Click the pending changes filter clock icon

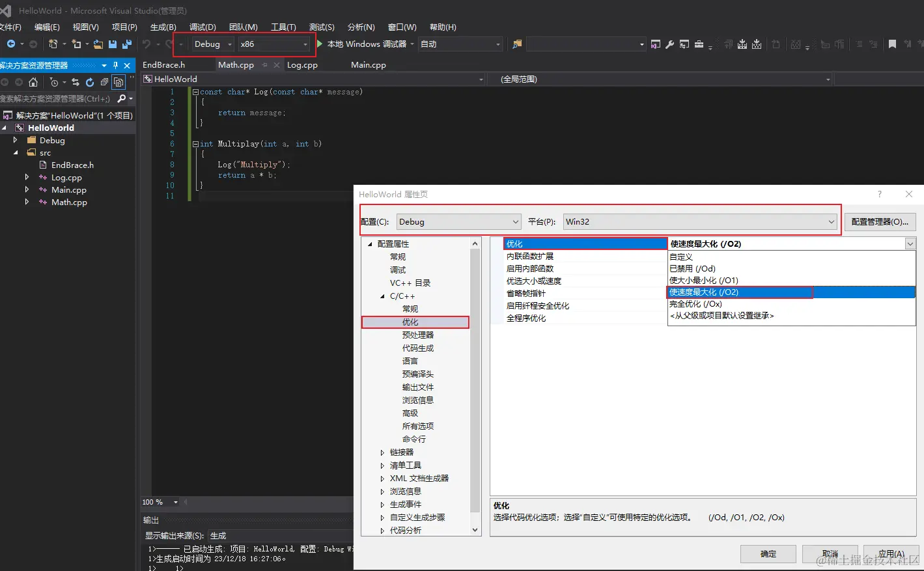(x=54, y=82)
